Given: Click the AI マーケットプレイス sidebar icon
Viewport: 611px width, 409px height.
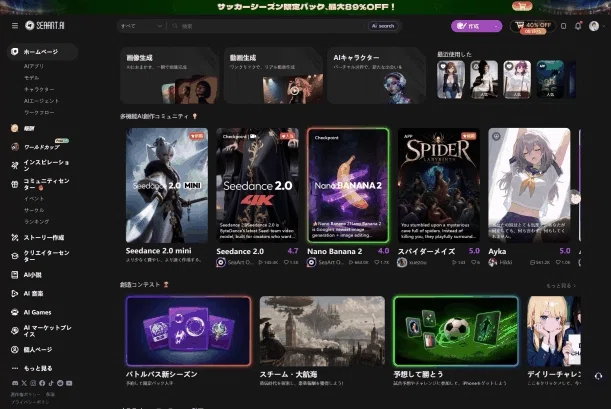Looking at the screenshot, I should (15, 331).
